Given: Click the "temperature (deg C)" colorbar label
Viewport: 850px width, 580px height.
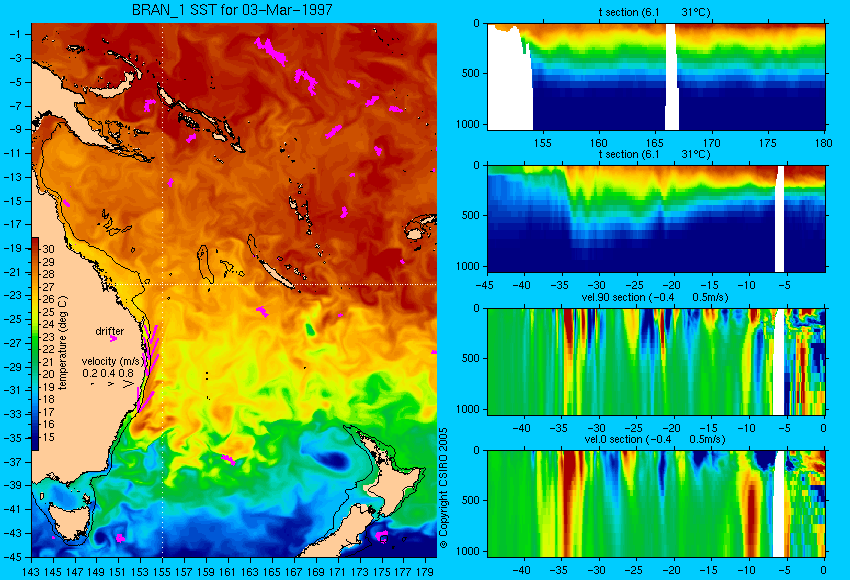Looking at the screenshot, I should coord(63,343).
